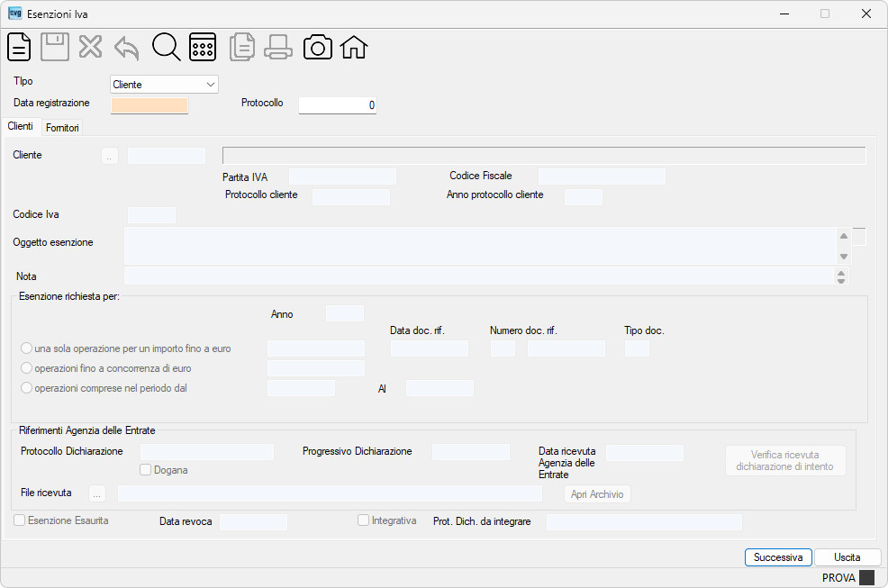Screen dimensions: 888x588
Task: Open search with the magnifier icon
Action: (x=166, y=47)
